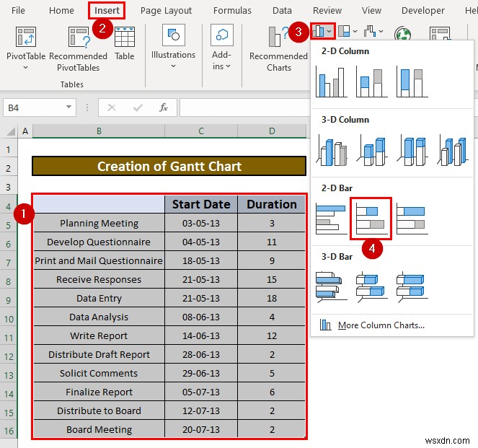Switch to the Home tab
This screenshot has width=478, height=448.
click(x=61, y=11)
